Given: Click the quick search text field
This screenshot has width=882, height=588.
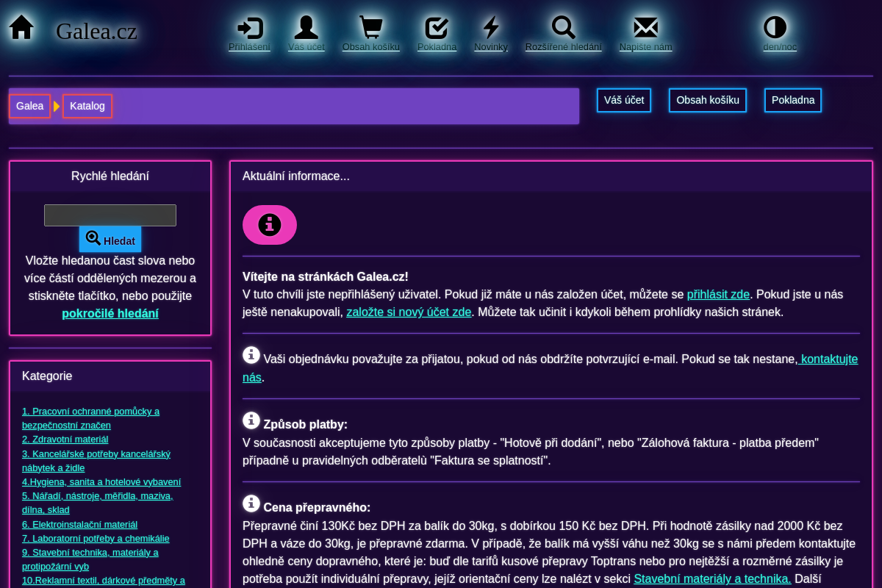Looking at the screenshot, I should 110,215.
